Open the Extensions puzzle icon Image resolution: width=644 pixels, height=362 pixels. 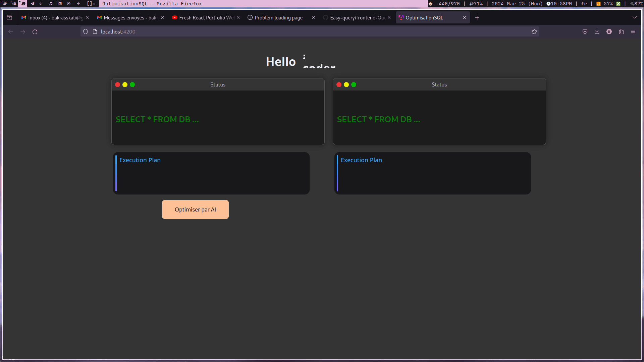621,32
